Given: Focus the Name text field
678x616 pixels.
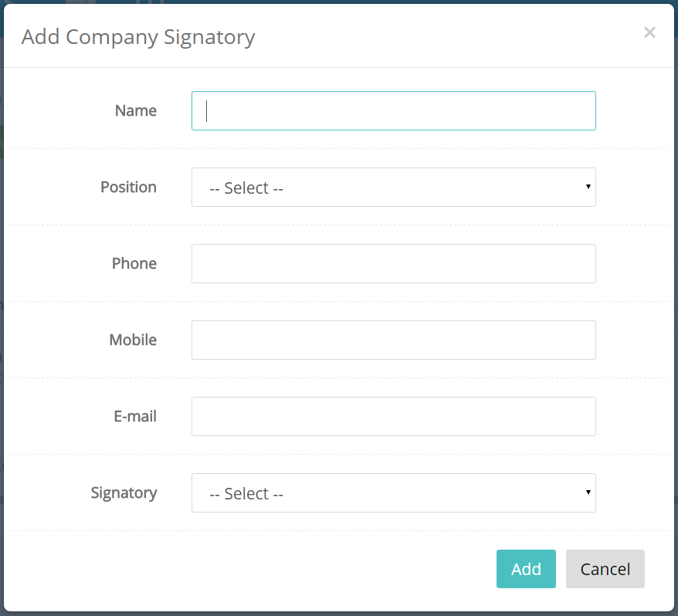Looking at the screenshot, I should click(x=394, y=110).
